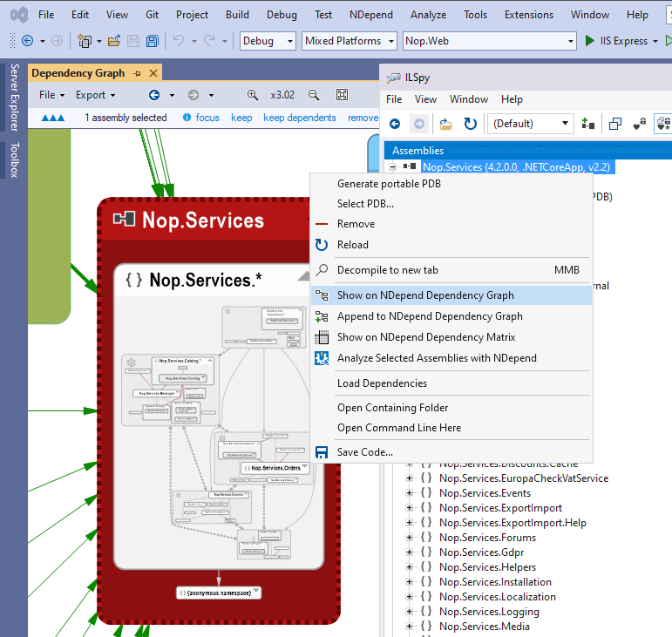Choose Analyze Selected Assemblies with NDepend

(x=451, y=358)
